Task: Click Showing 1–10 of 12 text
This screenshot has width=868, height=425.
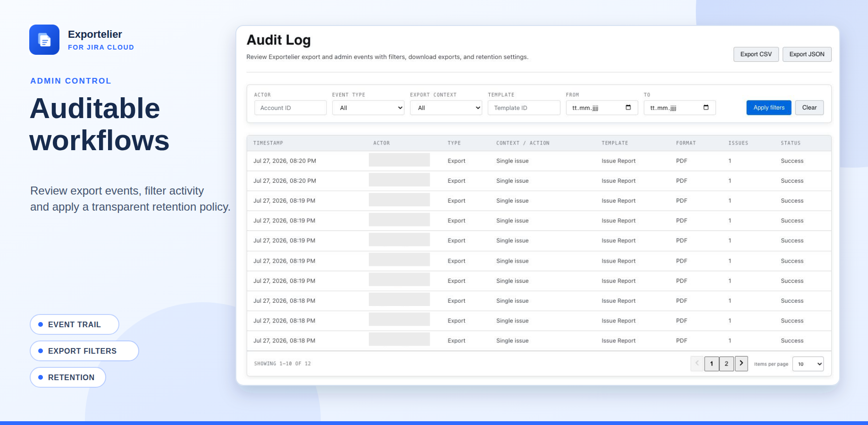Action: (x=282, y=364)
